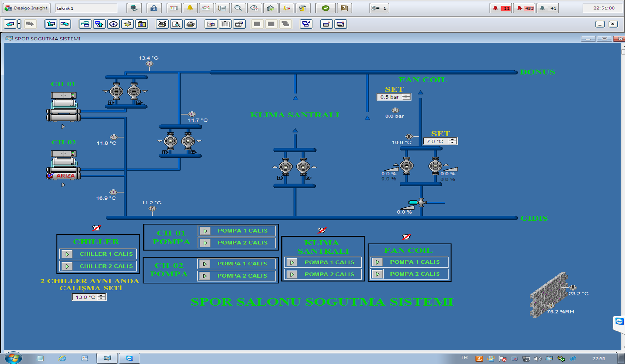
Task: Open the trend viewer chart icon
Action: pyautogui.click(x=206, y=8)
